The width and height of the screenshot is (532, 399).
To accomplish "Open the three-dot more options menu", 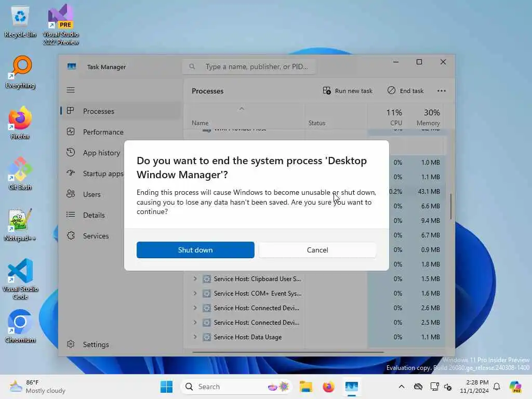I will tap(442, 90).
